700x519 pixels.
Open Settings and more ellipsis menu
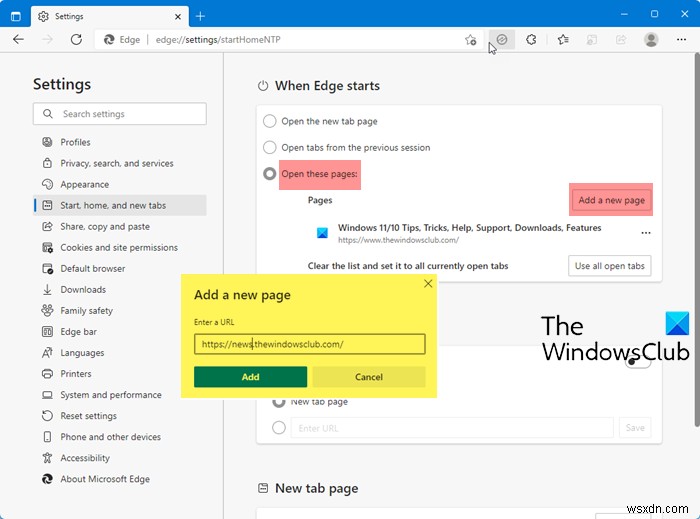click(x=681, y=39)
